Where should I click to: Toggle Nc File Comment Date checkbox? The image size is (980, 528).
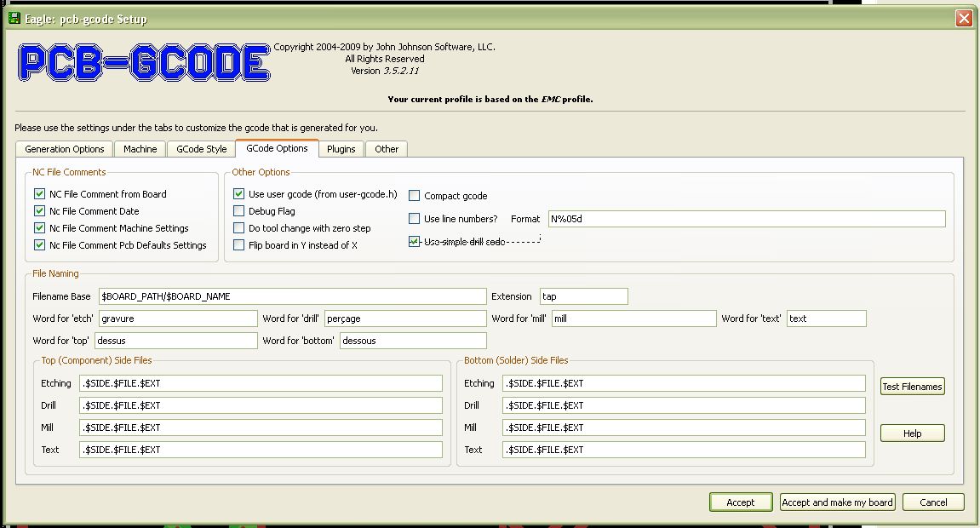(40, 211)
